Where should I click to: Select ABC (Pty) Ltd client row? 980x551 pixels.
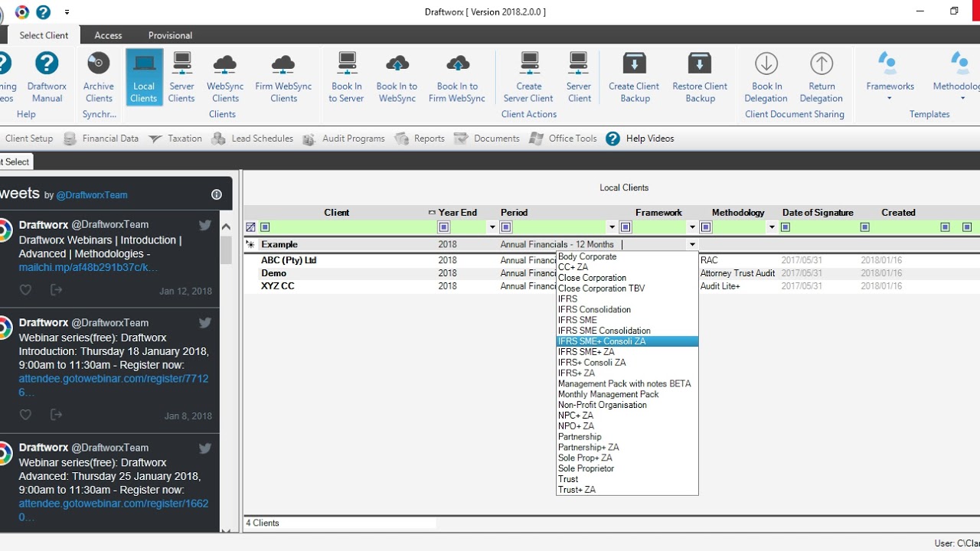(611, 260)
